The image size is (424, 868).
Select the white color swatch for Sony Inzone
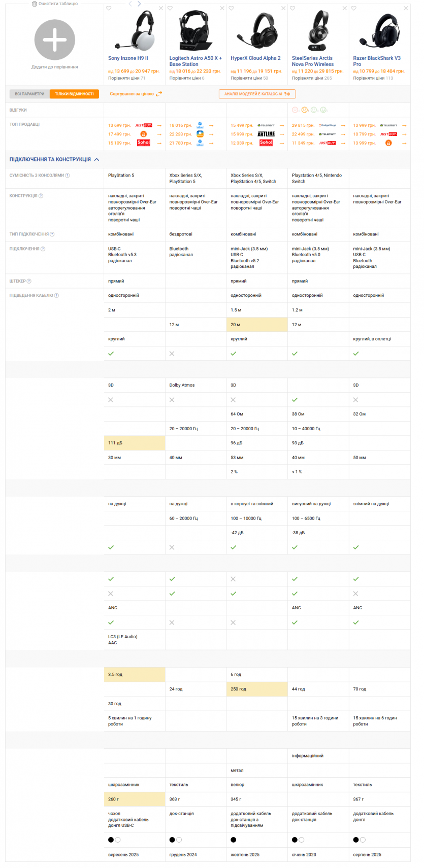pos(118,840)
